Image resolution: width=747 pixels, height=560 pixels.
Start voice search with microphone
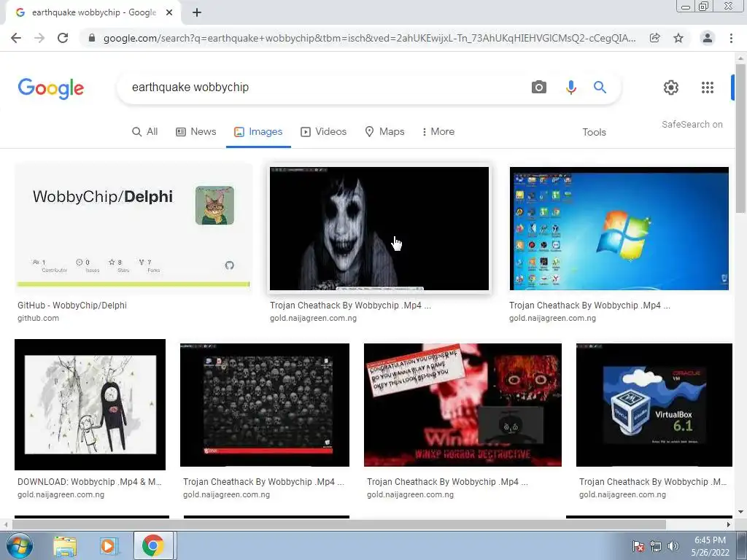click(570, 87)
